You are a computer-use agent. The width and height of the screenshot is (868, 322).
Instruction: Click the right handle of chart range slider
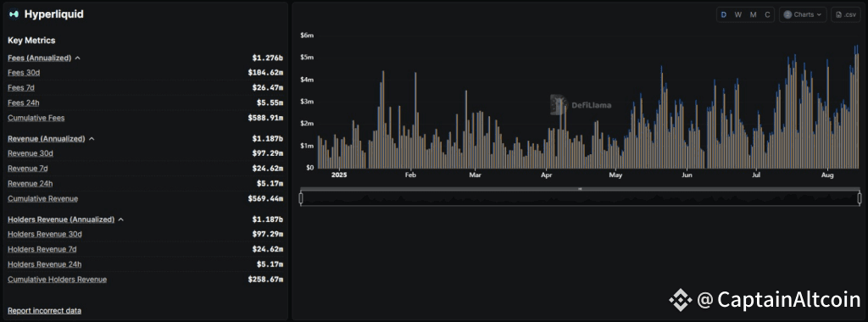(x=860, y=198)
